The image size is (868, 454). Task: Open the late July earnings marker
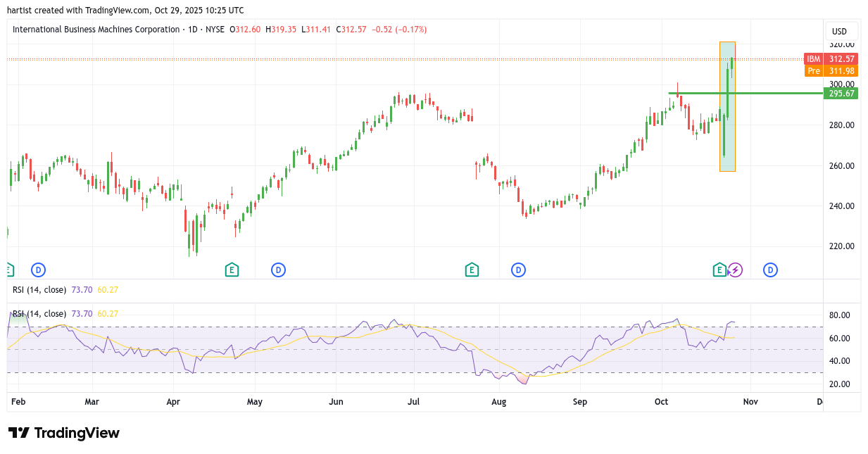point(472,270)
